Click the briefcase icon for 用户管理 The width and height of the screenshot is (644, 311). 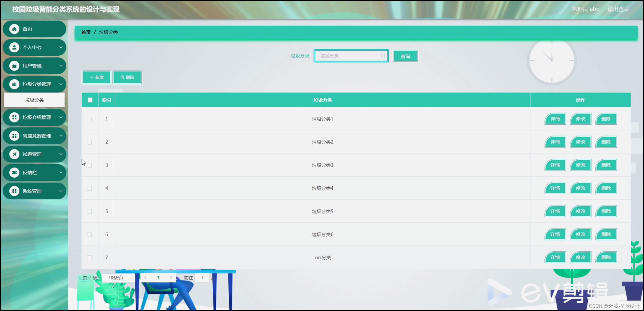[14, 66]
